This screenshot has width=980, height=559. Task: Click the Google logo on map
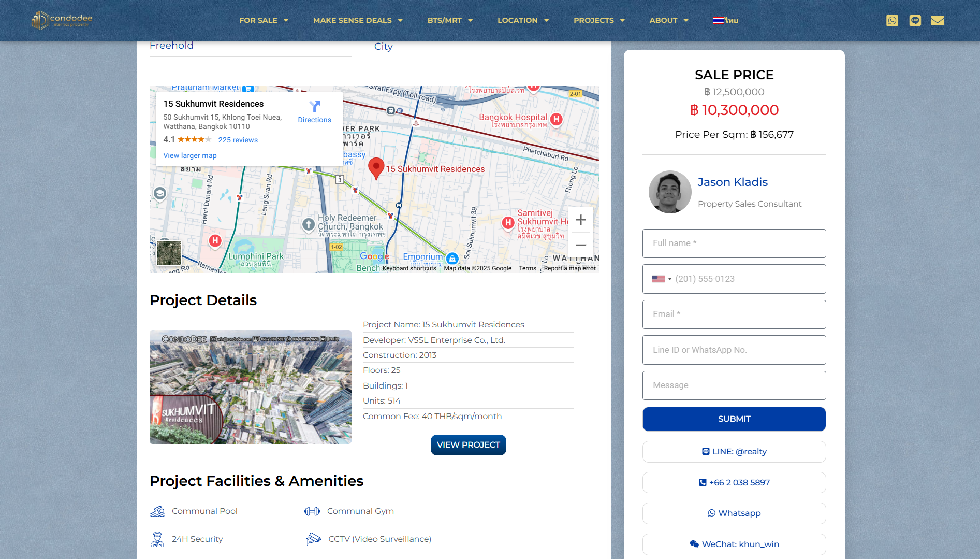coord(374,256)
